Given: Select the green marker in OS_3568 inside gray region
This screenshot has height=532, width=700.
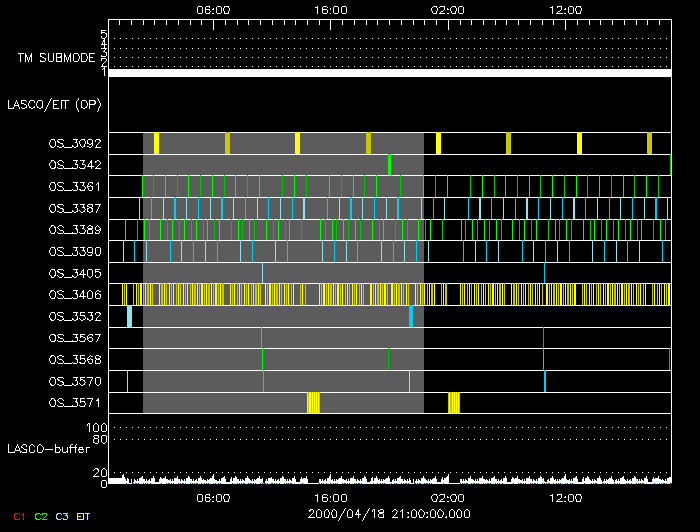Looking at the screenshot, I should 263,359.
